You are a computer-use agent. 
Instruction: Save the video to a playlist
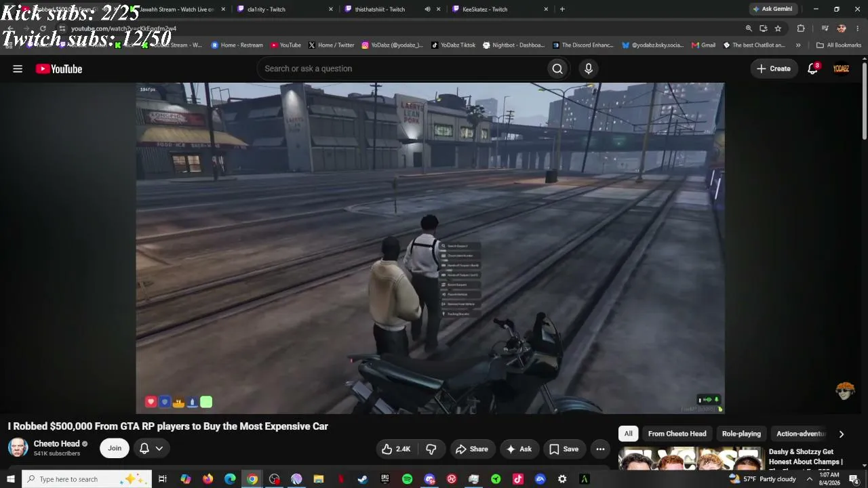click(564, 449)
